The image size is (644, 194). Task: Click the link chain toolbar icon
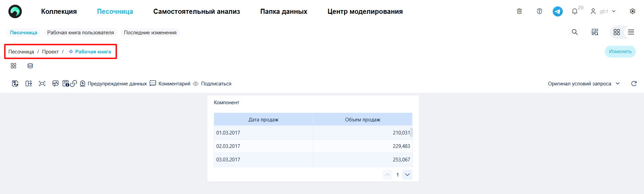point(74,83)
